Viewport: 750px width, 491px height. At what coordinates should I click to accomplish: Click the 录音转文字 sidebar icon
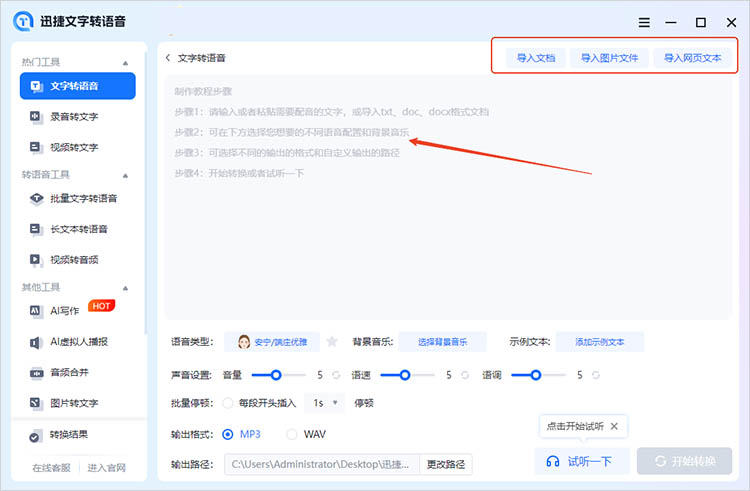point(36,117)
